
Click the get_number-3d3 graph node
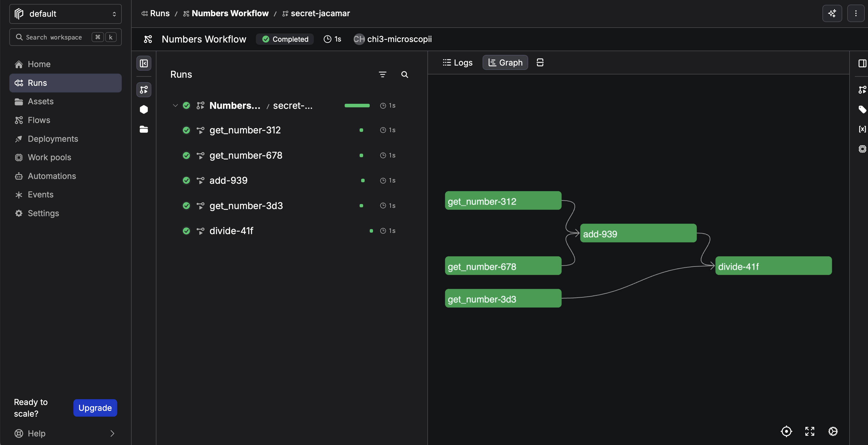[x=503, y=298]
